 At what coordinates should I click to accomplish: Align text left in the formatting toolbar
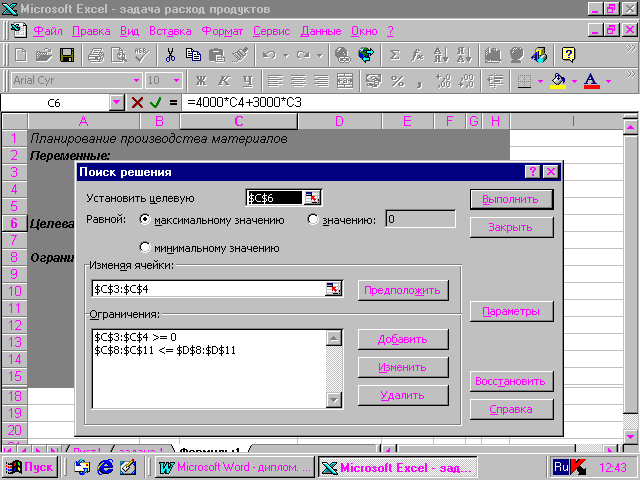coord(275,81)
